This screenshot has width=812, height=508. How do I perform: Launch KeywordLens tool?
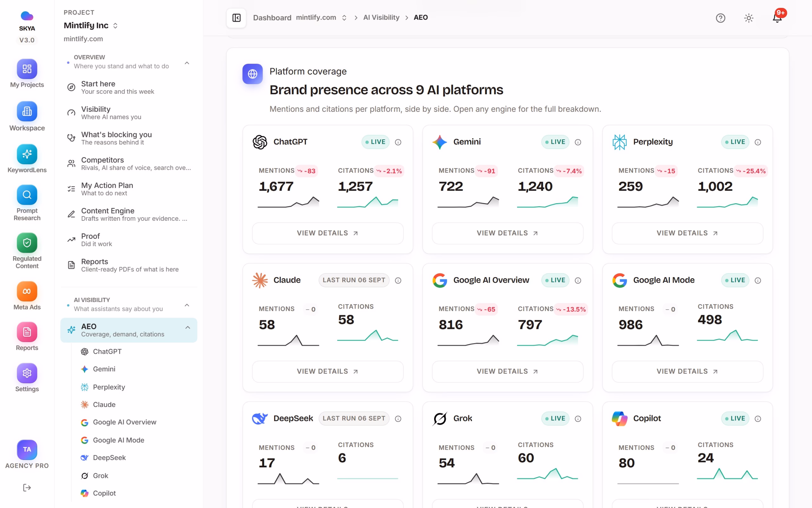click(x=27, y=158)
